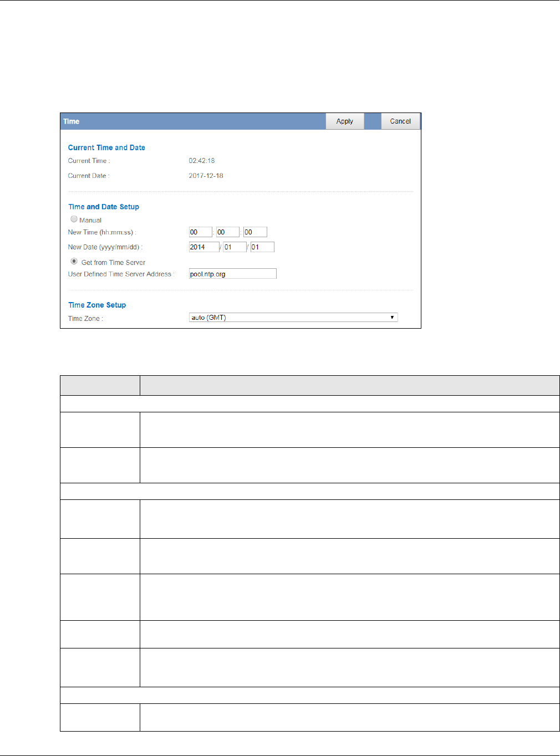
Task: Click the New Time hours field
Action: (x=200, y=232)
